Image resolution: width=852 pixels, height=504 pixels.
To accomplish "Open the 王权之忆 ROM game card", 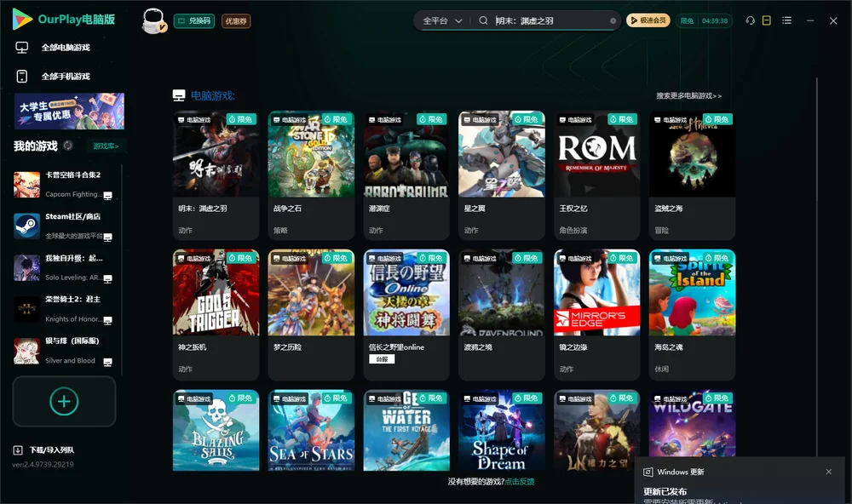I will click(597, 175).
